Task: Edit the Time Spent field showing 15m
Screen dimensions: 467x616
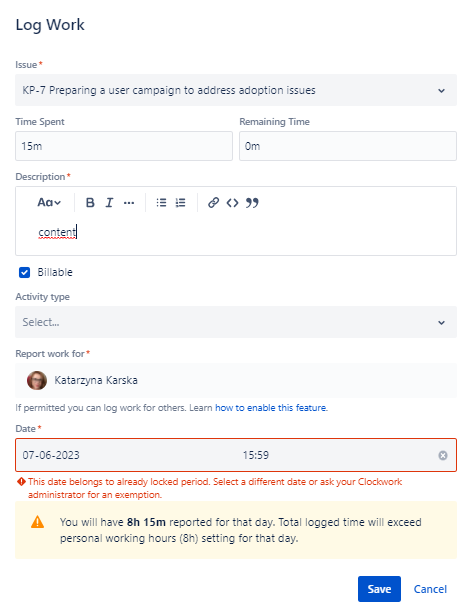Action: (x=124, y=146)
